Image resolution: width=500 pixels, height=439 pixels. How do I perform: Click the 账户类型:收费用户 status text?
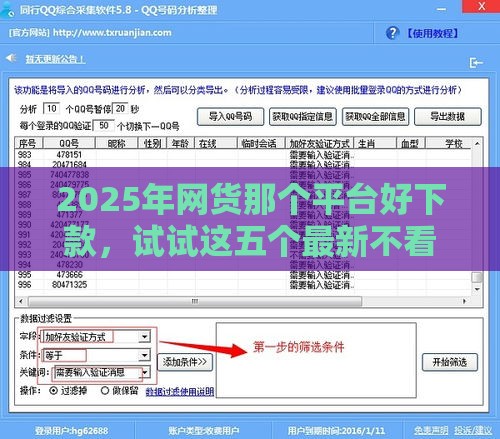tap(204, 431)
